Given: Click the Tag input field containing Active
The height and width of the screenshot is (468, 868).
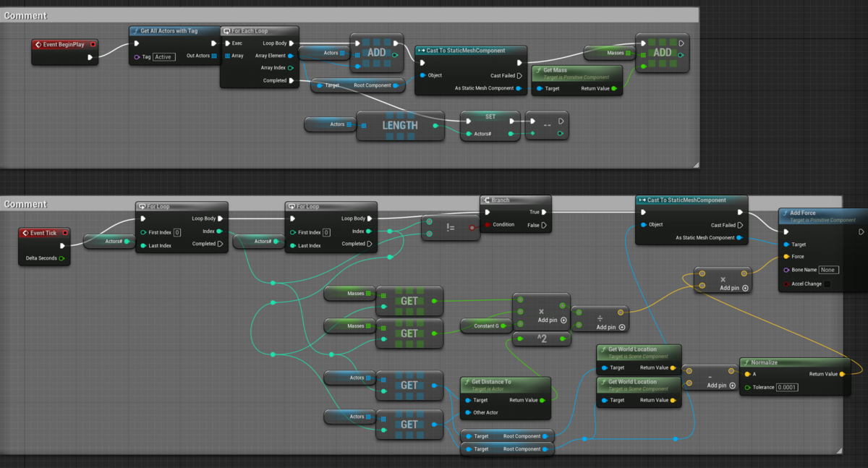Looking at the screenshot, I should (x=164, y=56).
